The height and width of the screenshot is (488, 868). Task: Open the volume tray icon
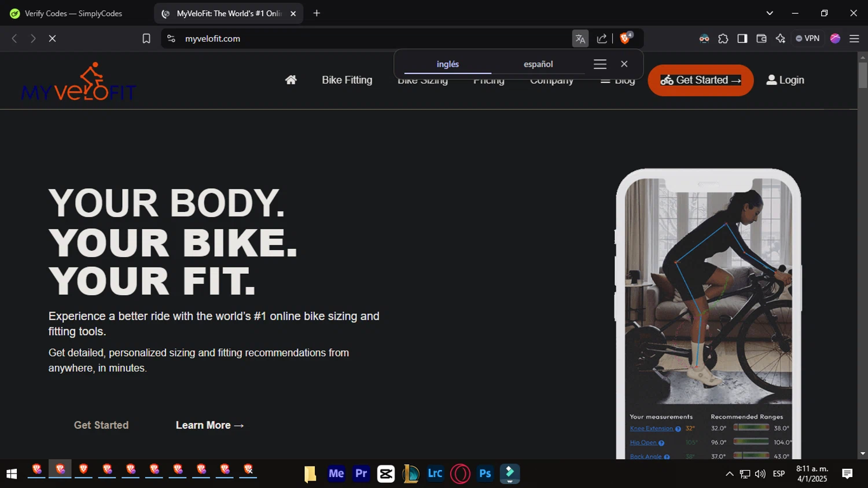pos(760,474)
